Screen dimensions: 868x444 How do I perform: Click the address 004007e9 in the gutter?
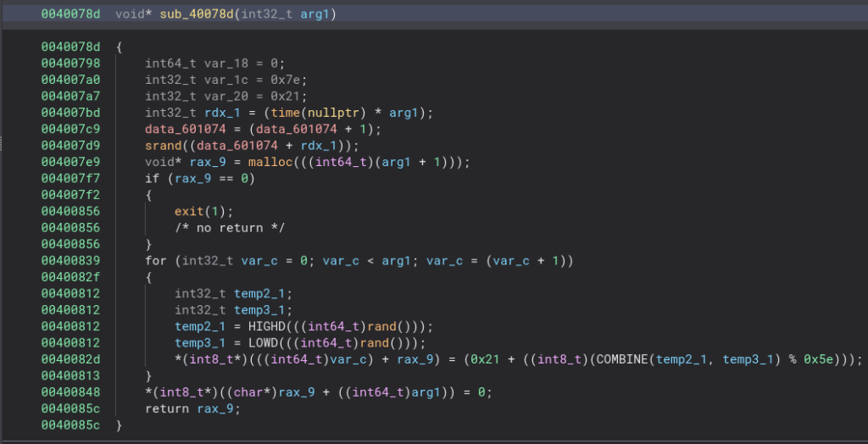click(70, 162)
